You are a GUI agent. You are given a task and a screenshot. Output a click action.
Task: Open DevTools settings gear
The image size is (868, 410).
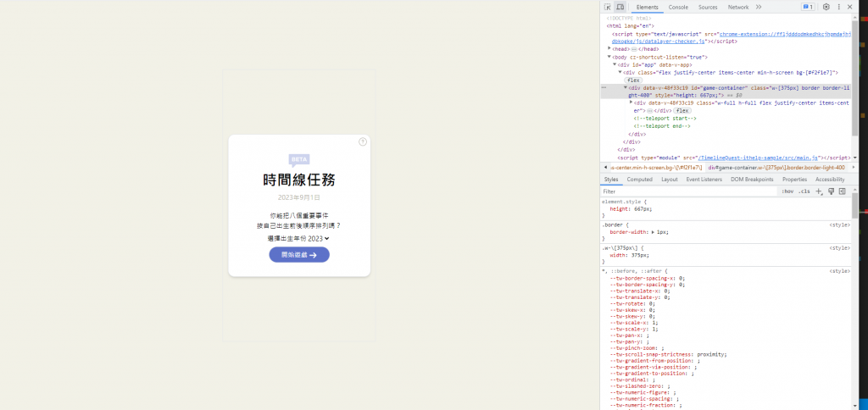826,7
